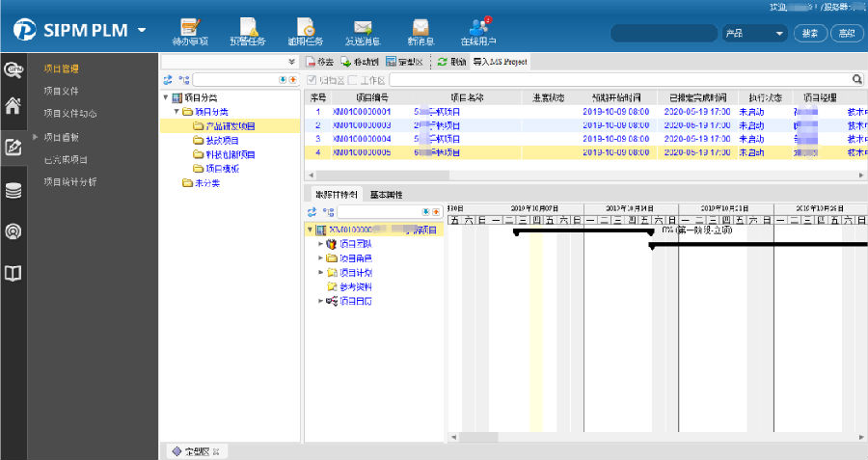Switch to the 基本属性 tab
Image resolution: width=868 pixels, height=460 pixels.
click(386, 194)
